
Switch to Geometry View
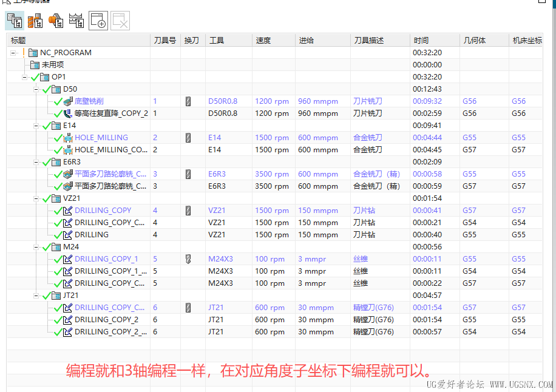tap(56, 21)
